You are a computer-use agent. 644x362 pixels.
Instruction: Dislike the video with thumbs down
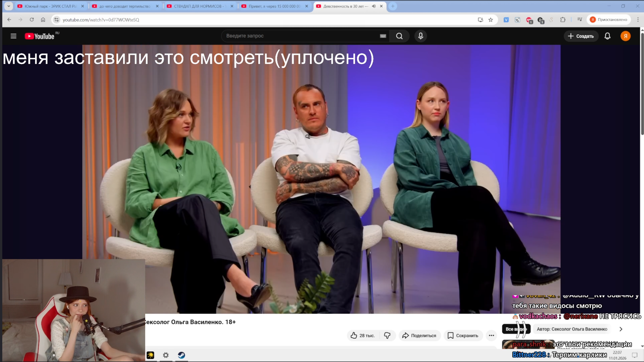pos(387,335)
